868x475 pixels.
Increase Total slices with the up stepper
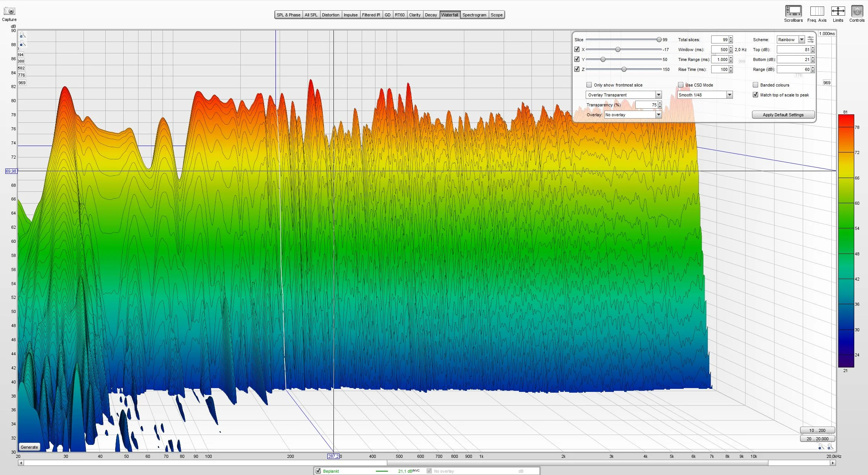pos(731,38)
